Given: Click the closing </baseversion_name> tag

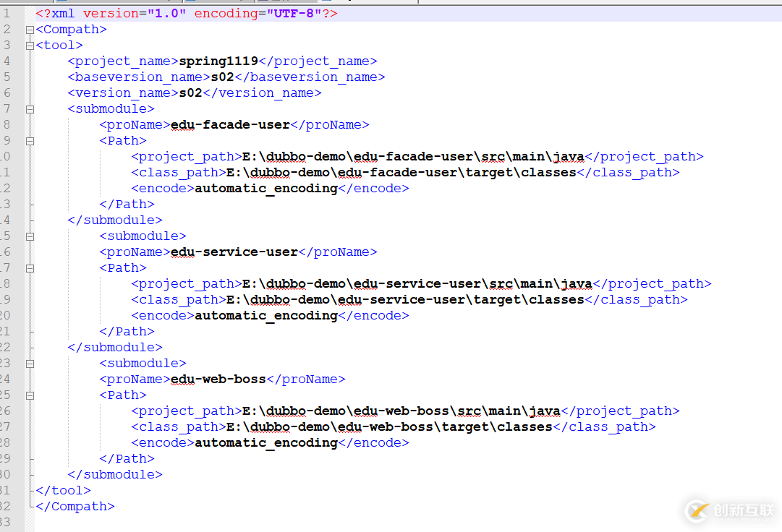Looking at the screenshot, I should (x=310, y=77).
